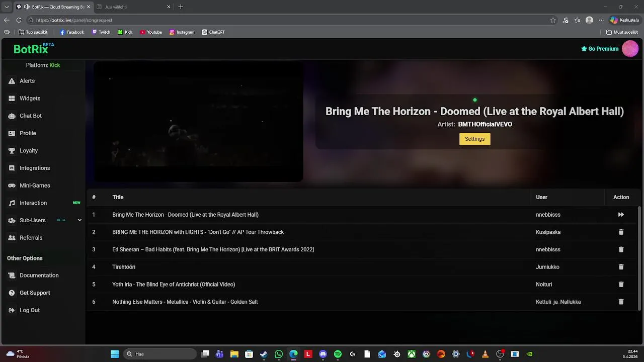Open the Windows Start menu
This screenshot has width=644, height=362.
115,354
